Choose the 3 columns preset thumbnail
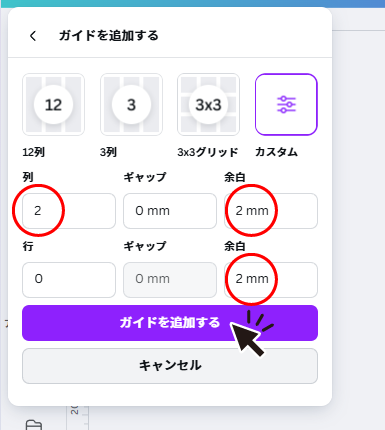 click(x=131, y=105)
